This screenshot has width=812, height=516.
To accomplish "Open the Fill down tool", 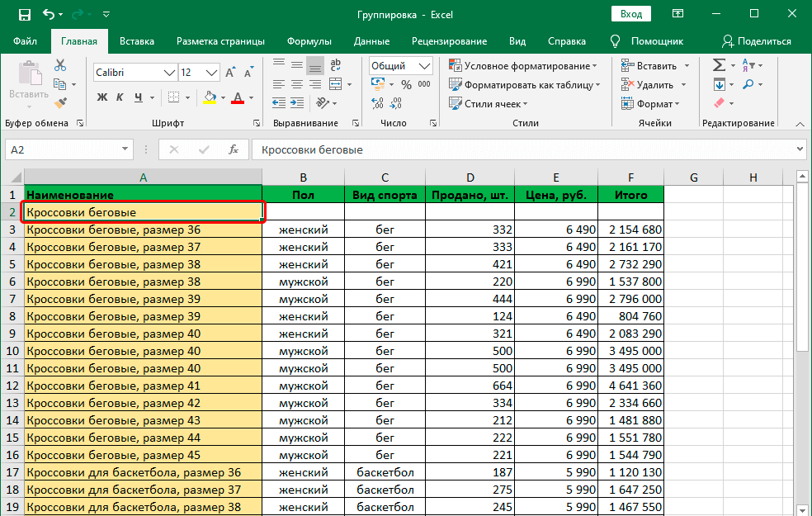I will tap(720, 84).
